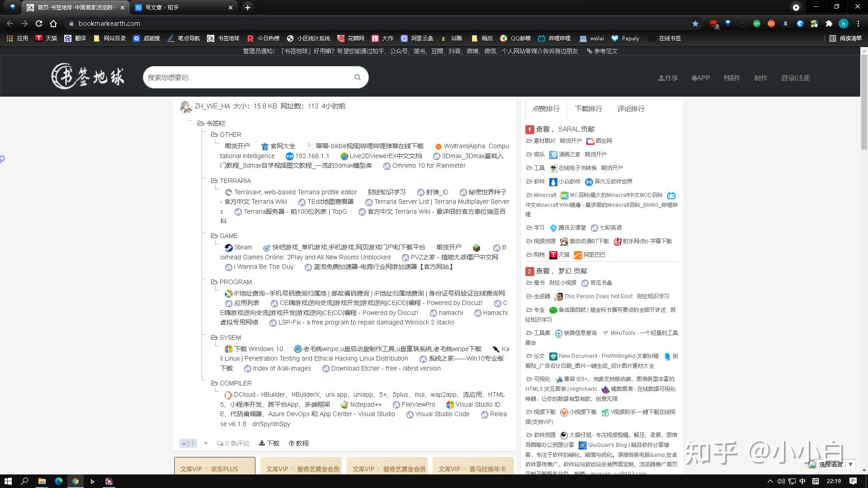Click the 书签地球 site logo
The height and width of the screenshot is (488, 868).
click(x=87, y=76)
